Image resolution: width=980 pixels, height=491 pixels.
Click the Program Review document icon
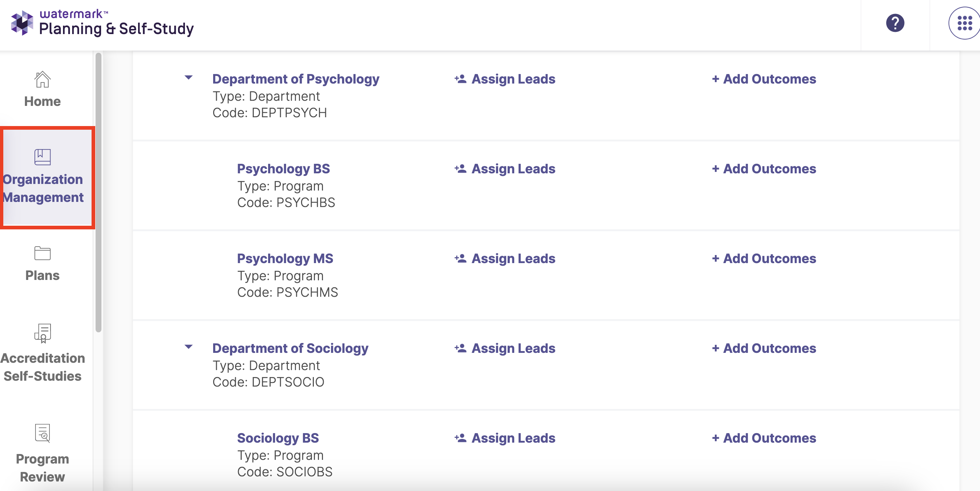42,433
